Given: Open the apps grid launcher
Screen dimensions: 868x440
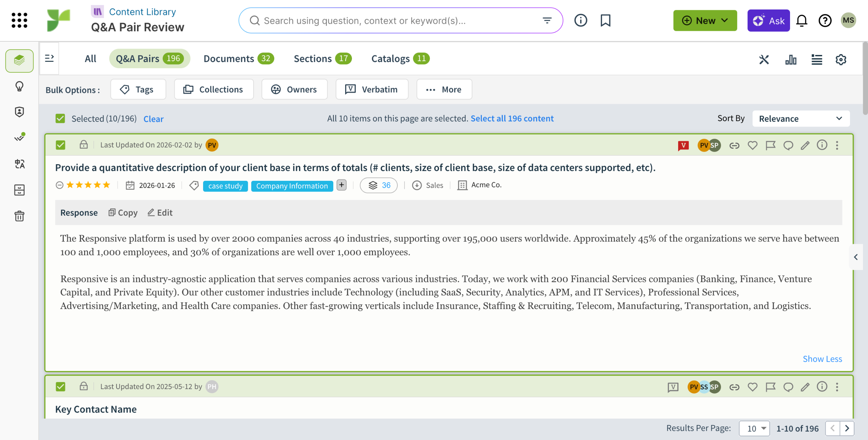Looking at the screenshot, I should (x=19, y=20).
